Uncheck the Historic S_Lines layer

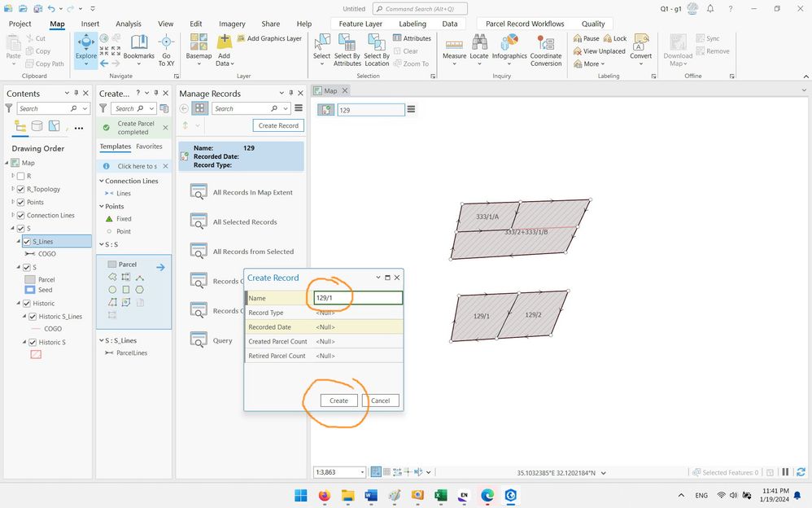point(32,316)
